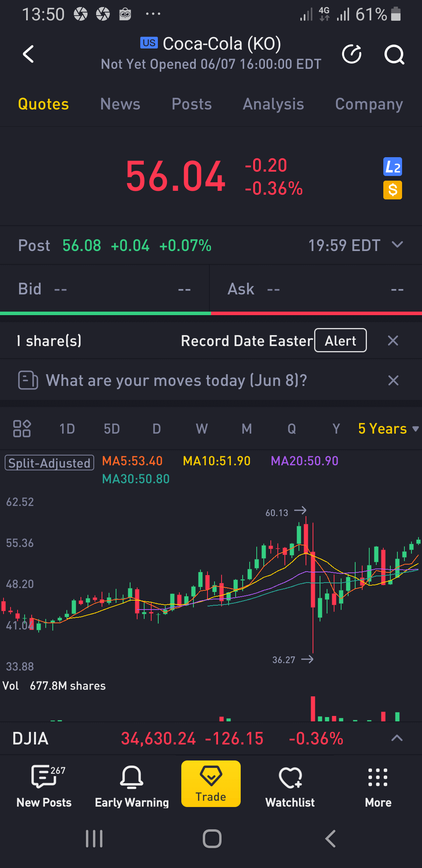Expand the post-market 19:59 EDT chevron
422x868 pixels.
(397, 245)
